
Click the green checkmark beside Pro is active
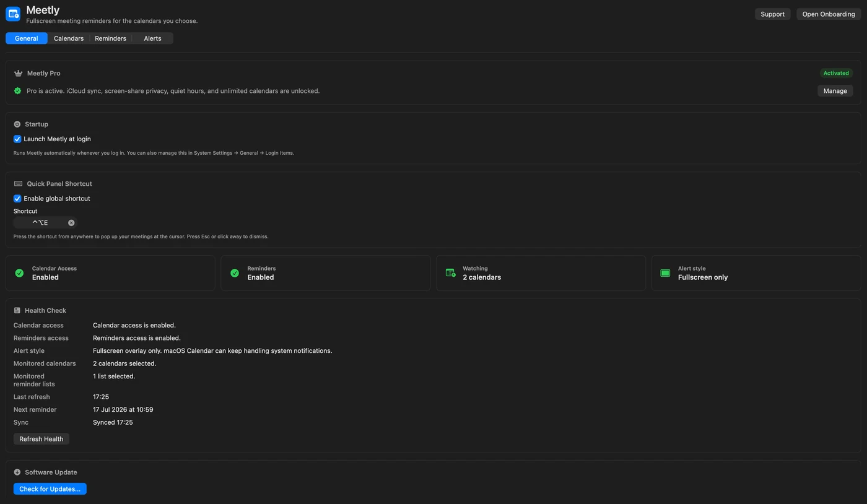[17, 91]
